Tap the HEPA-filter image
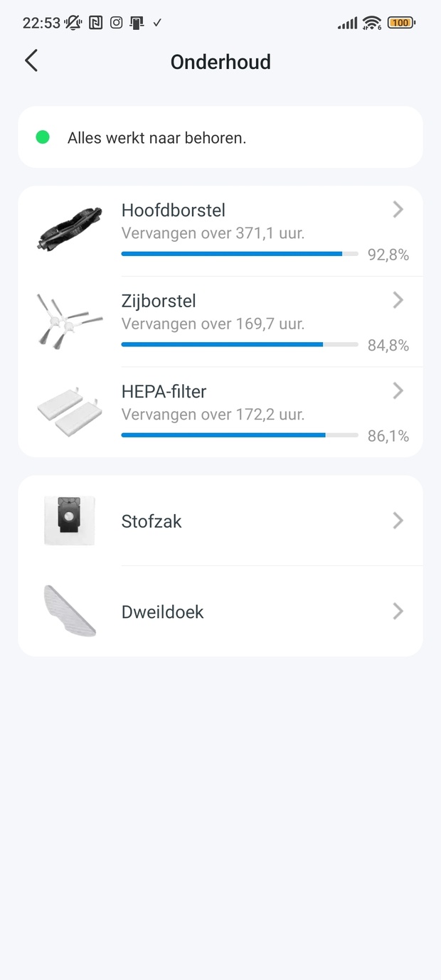The image size is (441, 980). tap(70, 412)
